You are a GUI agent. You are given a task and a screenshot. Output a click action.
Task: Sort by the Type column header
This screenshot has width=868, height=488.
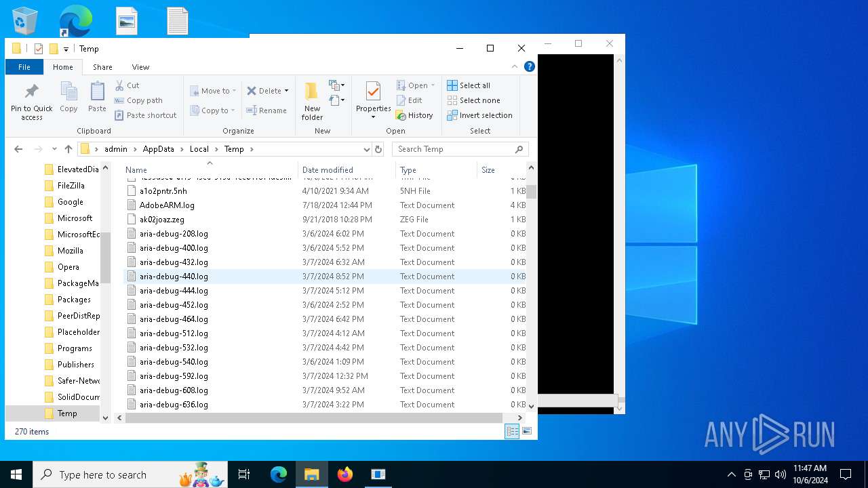(436, 170)
